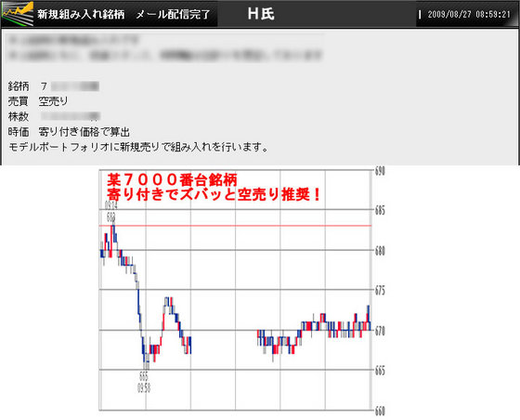Click the '銘柄' label
Screen dimensions: 520x420
pyautogui.click(x=19, y=86)
